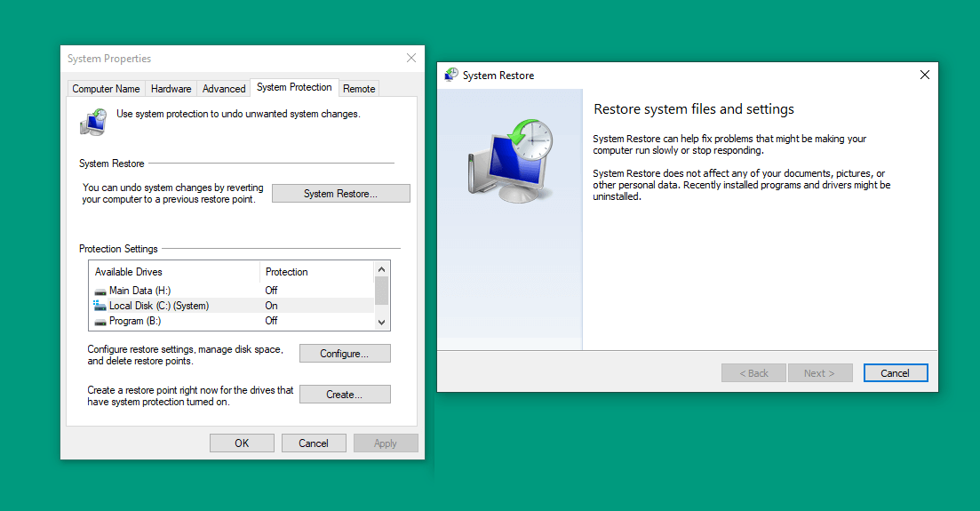Click Next > in the System Restore wizard
The image size is (980, 511).
[820, 373]
